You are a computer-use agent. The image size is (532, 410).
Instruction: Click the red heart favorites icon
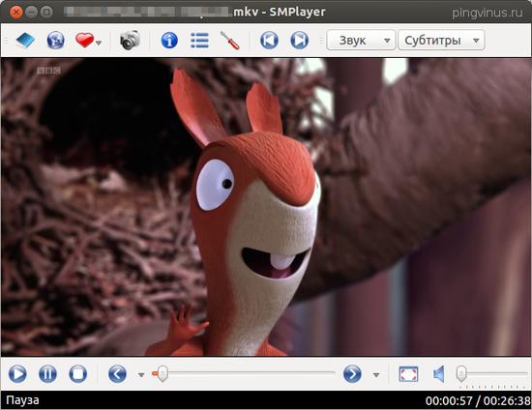click(84, 41)
